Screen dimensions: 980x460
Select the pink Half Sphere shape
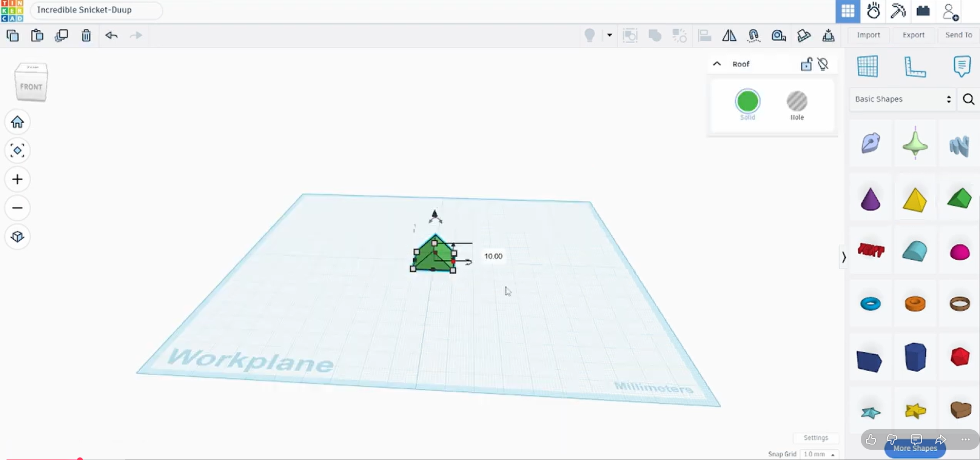(959, 252)
